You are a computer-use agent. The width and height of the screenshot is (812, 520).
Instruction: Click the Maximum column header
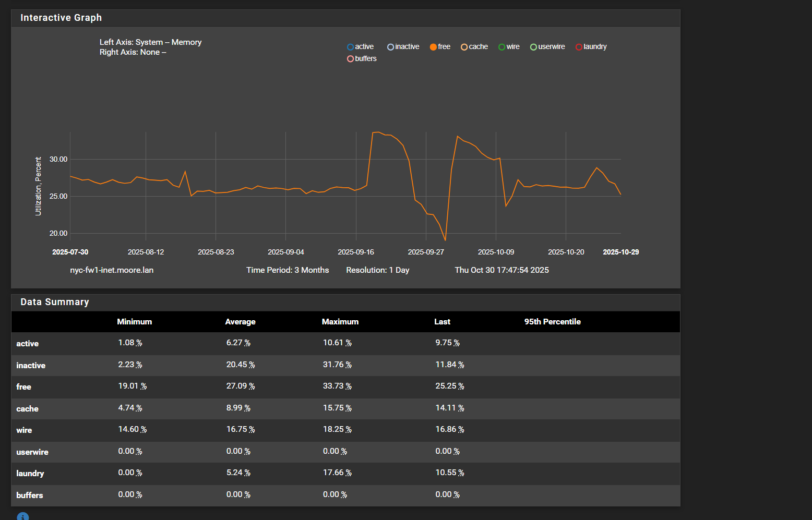click(340, 322)
